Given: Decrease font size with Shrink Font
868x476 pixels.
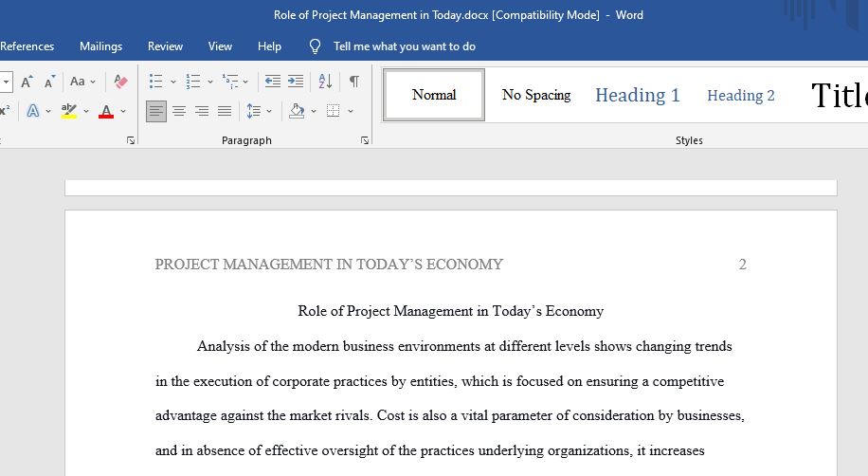Looking at the screenshot, I should tap(50, 82).
